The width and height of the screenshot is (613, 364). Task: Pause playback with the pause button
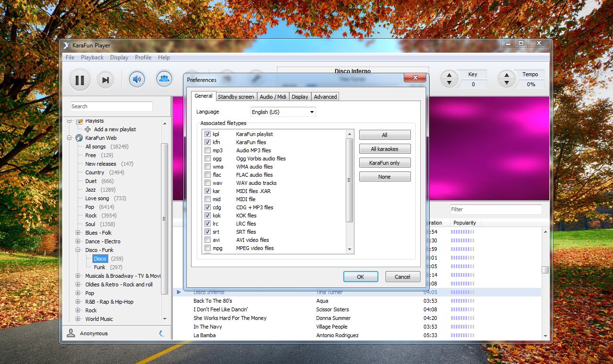coord(80,80)
